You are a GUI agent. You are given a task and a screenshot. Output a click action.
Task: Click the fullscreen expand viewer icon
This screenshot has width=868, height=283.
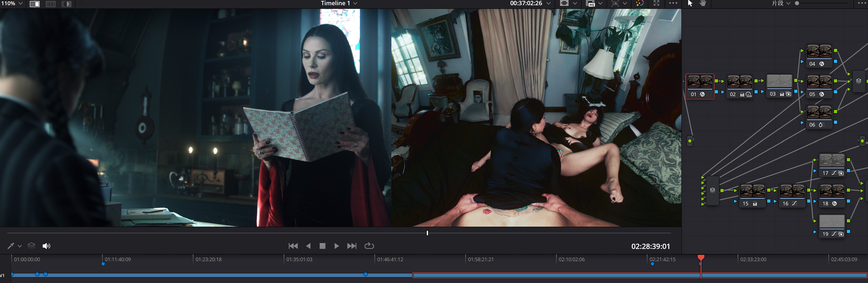pos(656,3)
